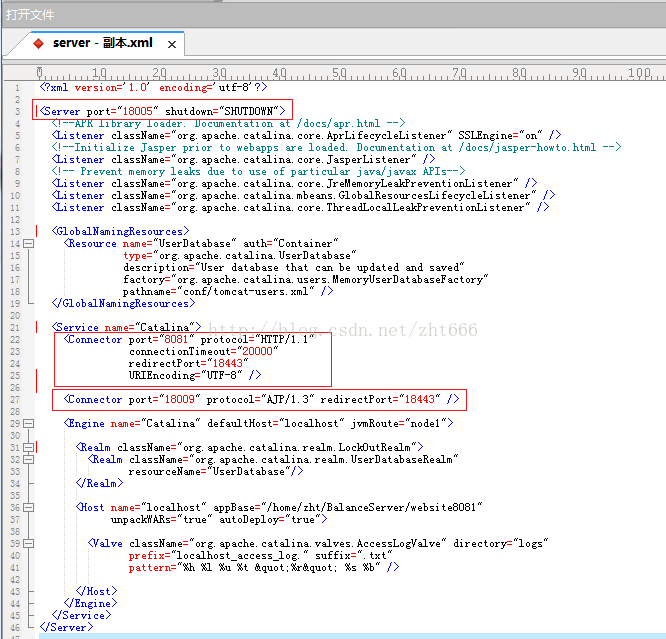Click the GlobalNamingResources opening tag
The height and width of the screenshot is (639, 666).
[121, 231]
